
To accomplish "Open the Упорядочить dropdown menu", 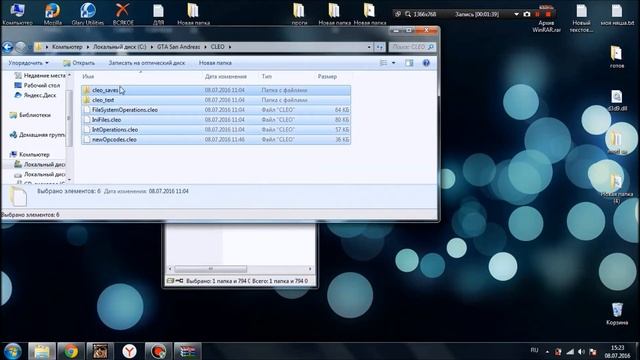I will pyautogui.click(x=29, y=63).
